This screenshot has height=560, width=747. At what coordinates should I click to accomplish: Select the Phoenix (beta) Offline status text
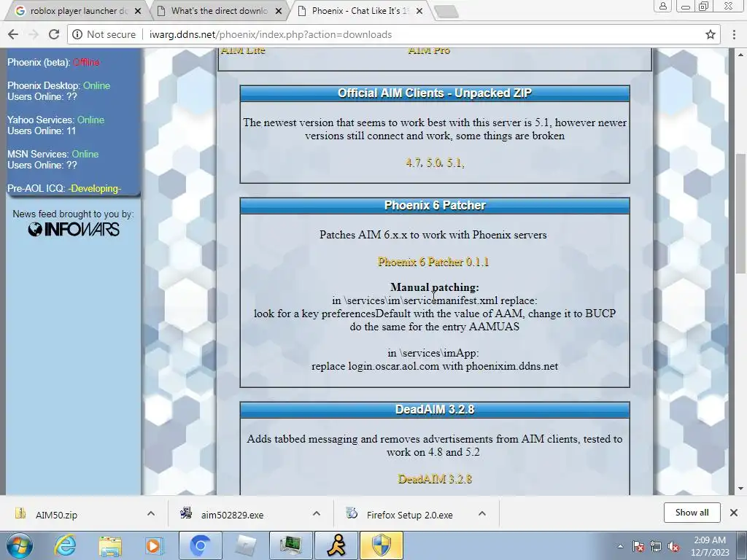[86, 63]
